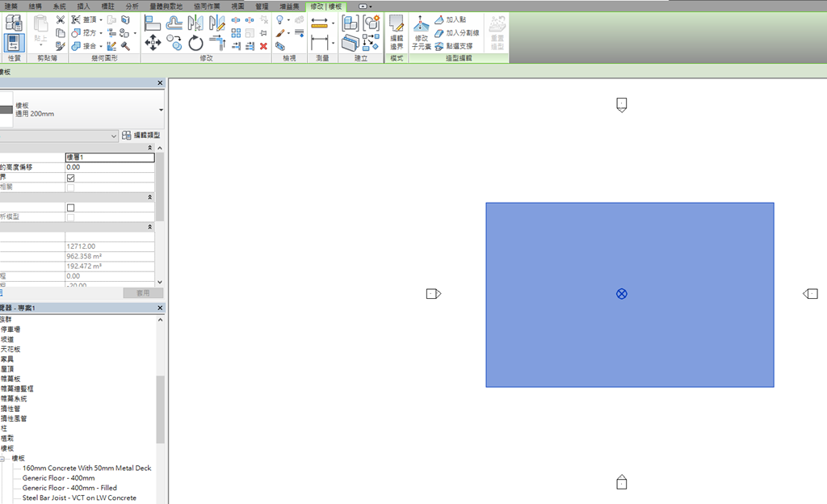The image size is (827, 504).
Task: Open the 接合 (Join) dropdown arrow
Action: click(101, 46)
